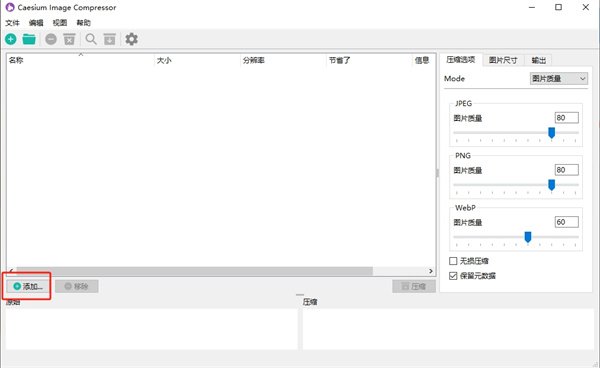This screenshot has width=600, height=368.
Task: Switch to the 输出 tab
Action: [538, 60]
